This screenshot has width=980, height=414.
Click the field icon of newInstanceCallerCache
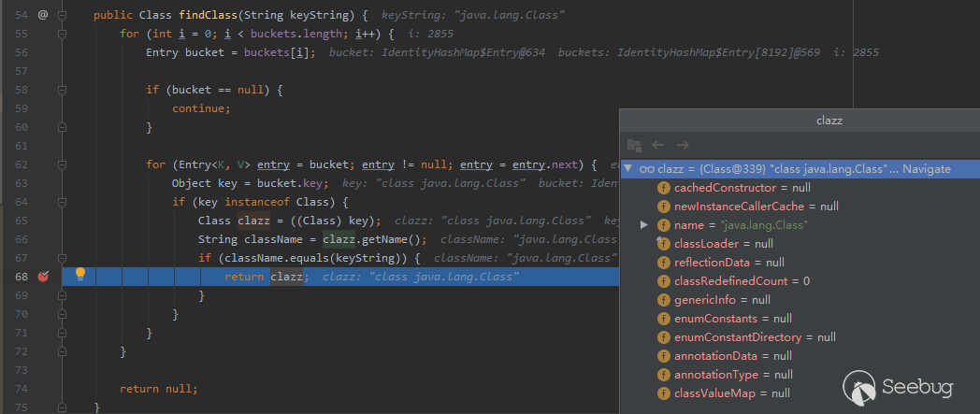point(664,206)
